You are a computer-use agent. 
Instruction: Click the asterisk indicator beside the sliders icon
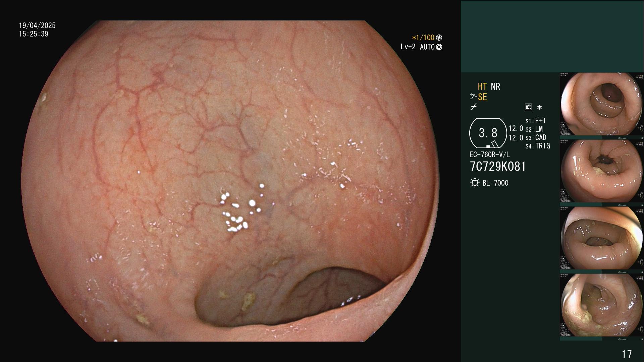pos(539,108)
